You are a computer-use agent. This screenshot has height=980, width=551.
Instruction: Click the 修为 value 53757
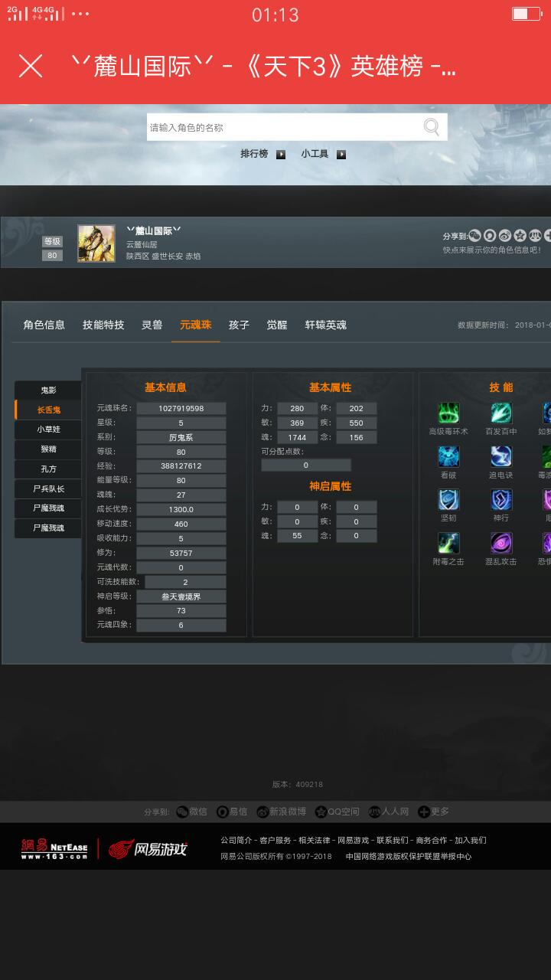181,553
